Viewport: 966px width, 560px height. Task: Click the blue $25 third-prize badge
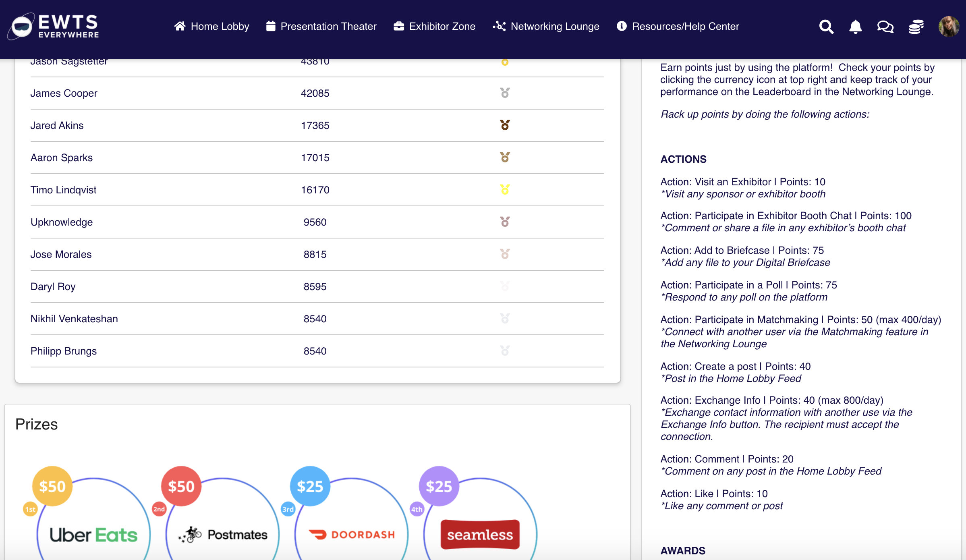coord(310,486)
